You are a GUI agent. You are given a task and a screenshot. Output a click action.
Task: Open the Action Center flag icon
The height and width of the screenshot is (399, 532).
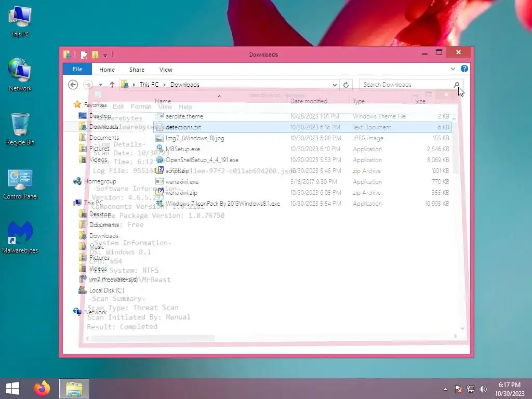[x=458, y=389]
